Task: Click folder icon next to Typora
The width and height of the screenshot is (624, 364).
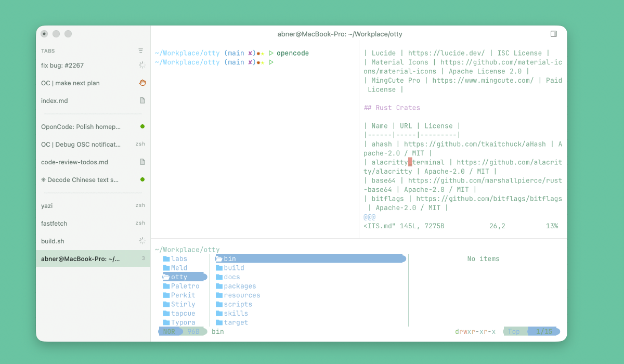Action: tap(166, 322)
